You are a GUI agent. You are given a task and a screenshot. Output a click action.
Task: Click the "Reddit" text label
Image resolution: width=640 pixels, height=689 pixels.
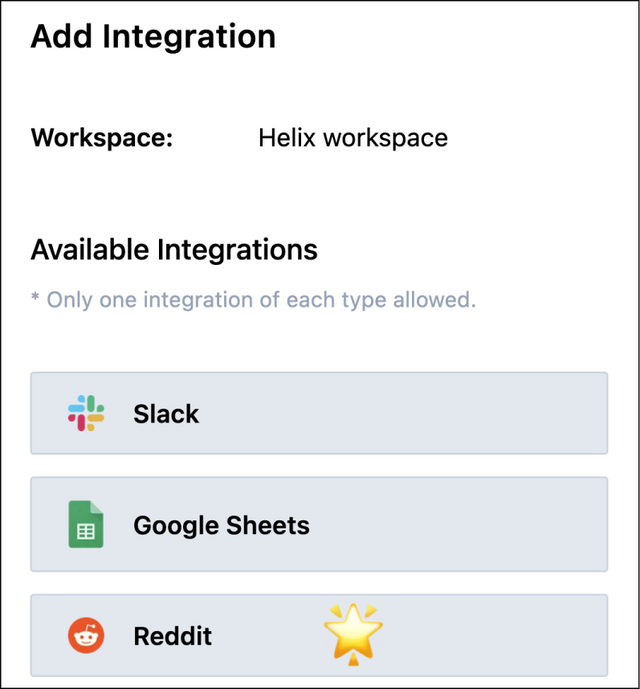[173, 636]
